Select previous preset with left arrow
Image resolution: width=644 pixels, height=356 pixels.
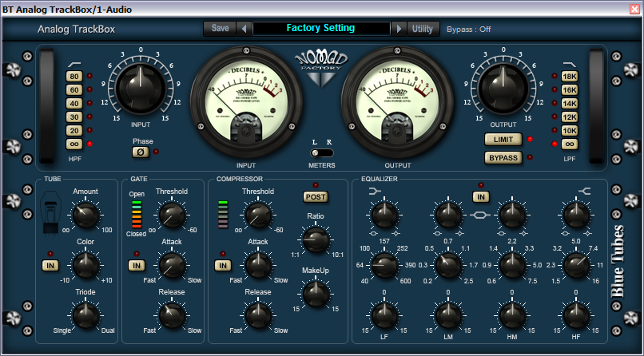[244, 29]
